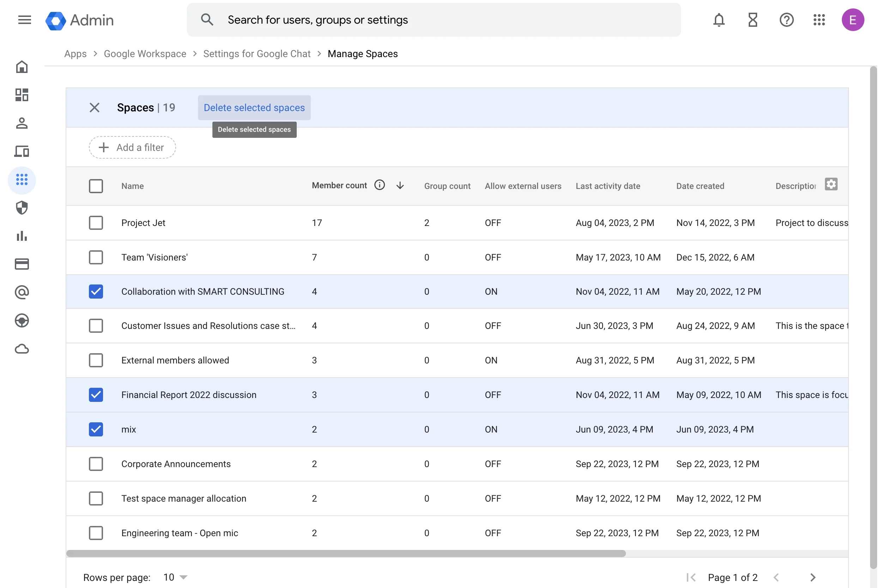Open the Devices section in the sidebar
The height and width of the screenshot is (588, 887).
[x=22, y=152]
